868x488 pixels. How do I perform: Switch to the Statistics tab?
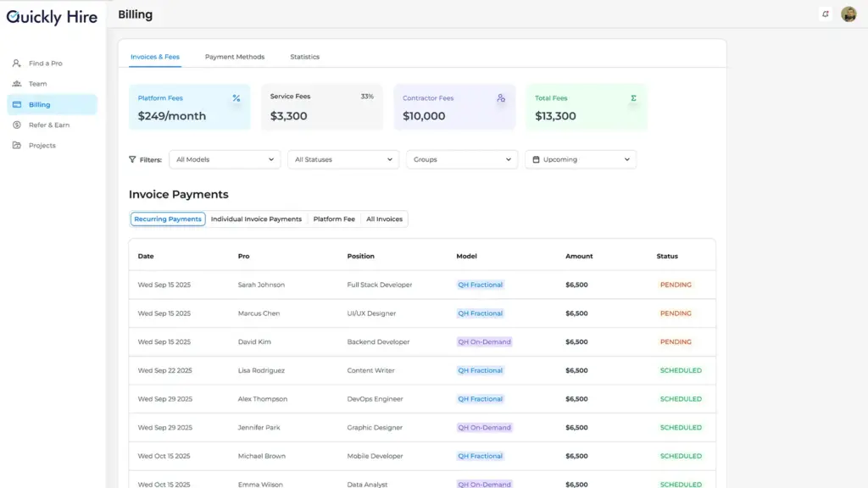[x=305, y=57]
